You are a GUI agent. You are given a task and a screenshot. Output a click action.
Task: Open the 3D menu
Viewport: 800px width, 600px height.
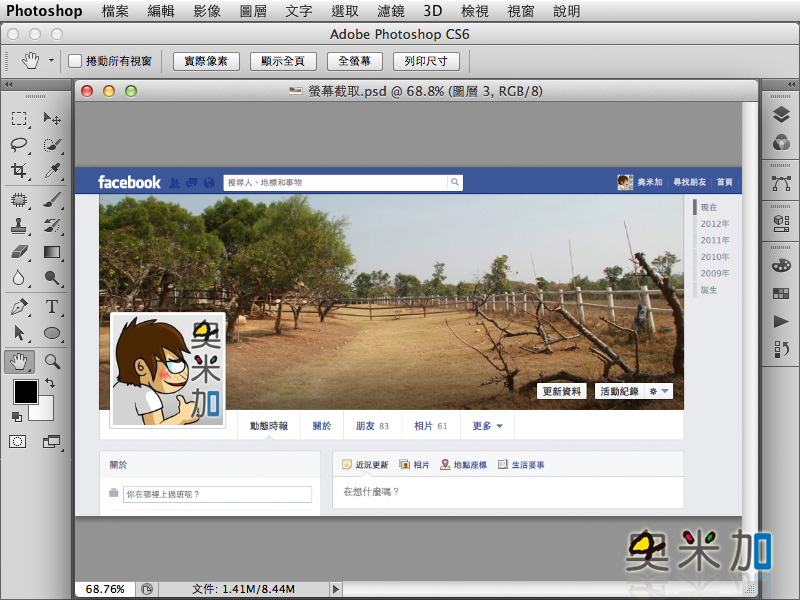(433, 11)
